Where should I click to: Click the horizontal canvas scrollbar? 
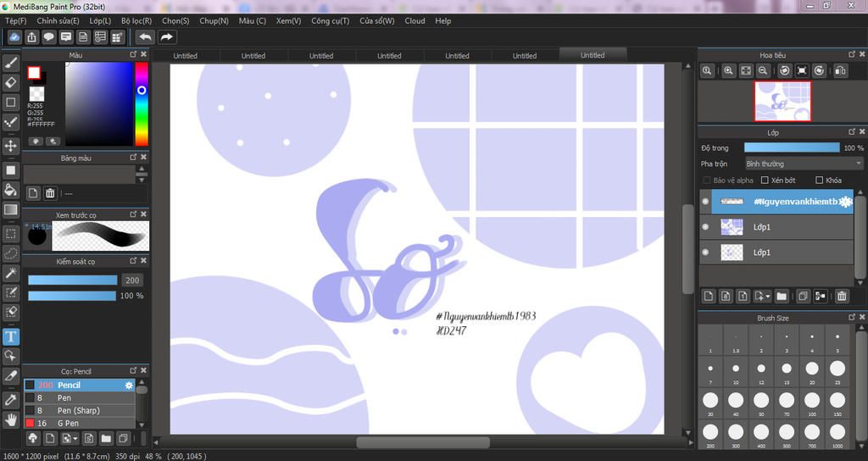(423, 442)
